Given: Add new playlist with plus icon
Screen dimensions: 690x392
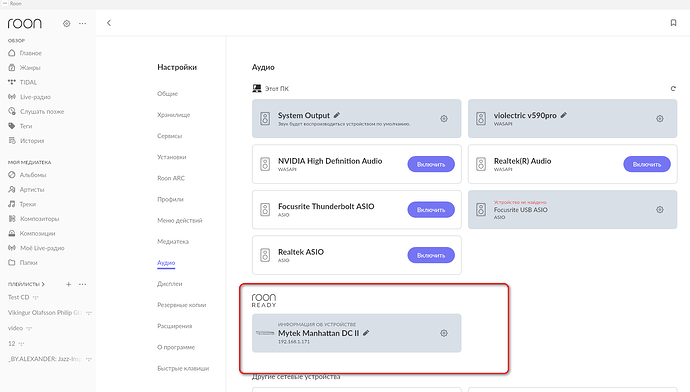Looking at the screenshot, I should point(68,284).
